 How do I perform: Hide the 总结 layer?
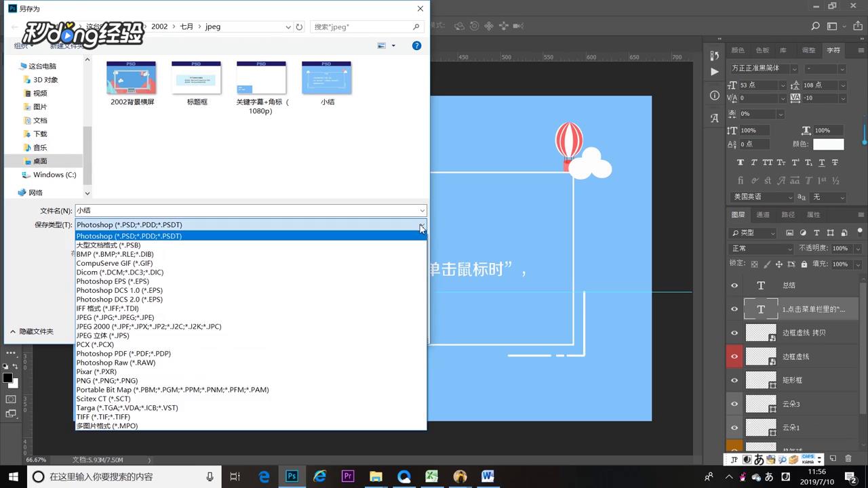tap(734, 285)
